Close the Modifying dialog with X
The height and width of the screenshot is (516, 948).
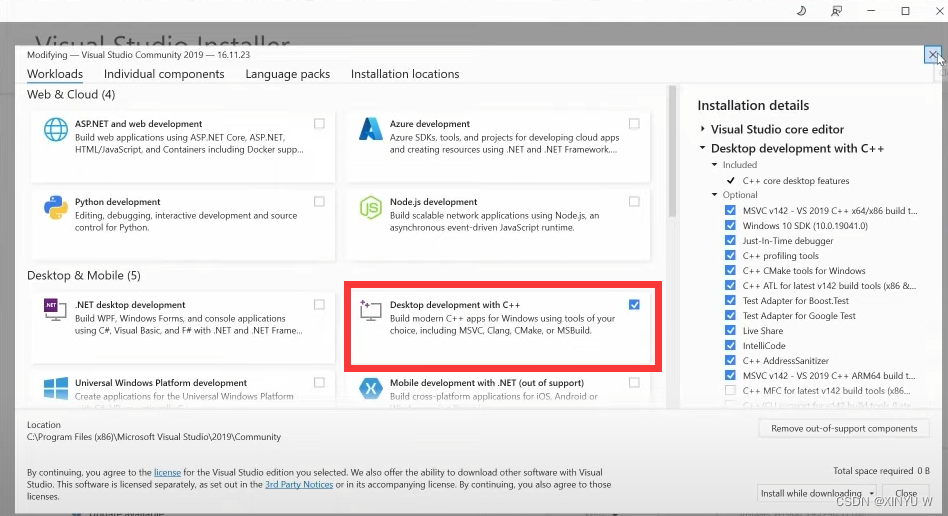[933, 56]
